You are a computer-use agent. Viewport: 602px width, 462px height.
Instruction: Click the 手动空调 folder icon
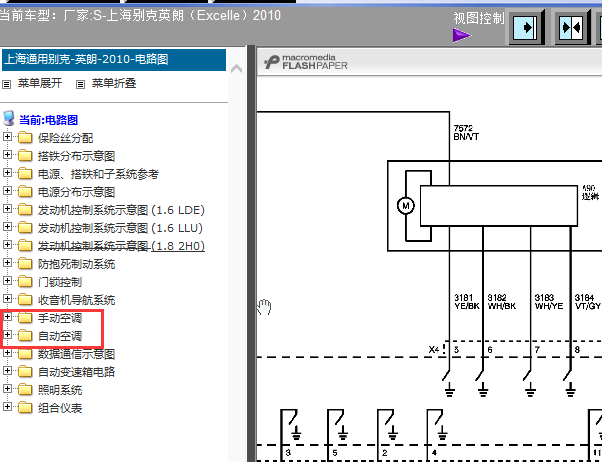(25, 317)
